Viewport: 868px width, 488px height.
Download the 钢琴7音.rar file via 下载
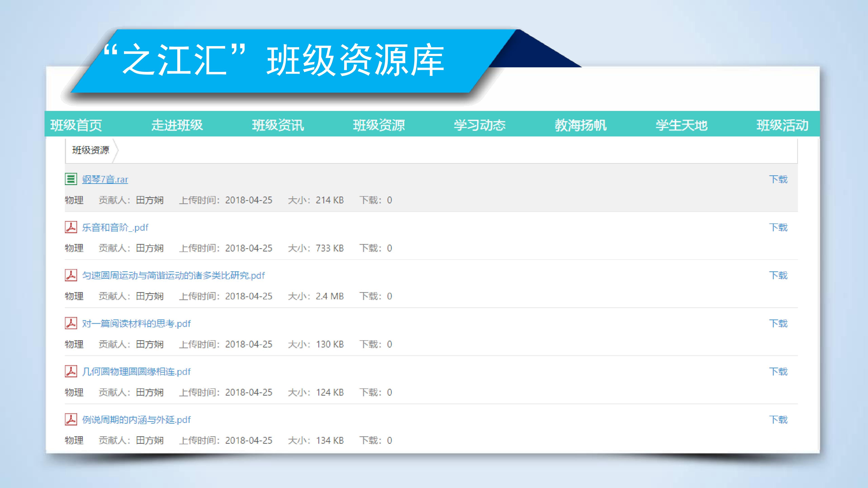pyautogui.click(x=778, y=179)
